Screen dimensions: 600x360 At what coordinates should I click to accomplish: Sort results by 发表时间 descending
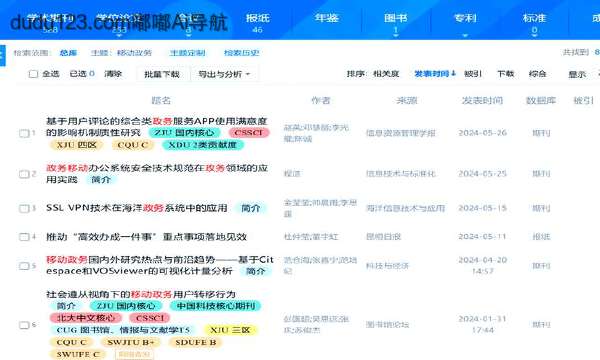[435, 73]
